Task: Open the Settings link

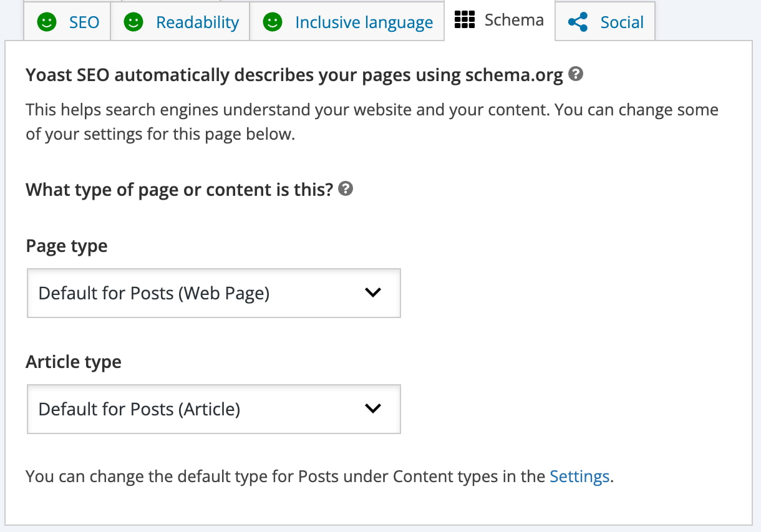Action: [x=579, y=476]
